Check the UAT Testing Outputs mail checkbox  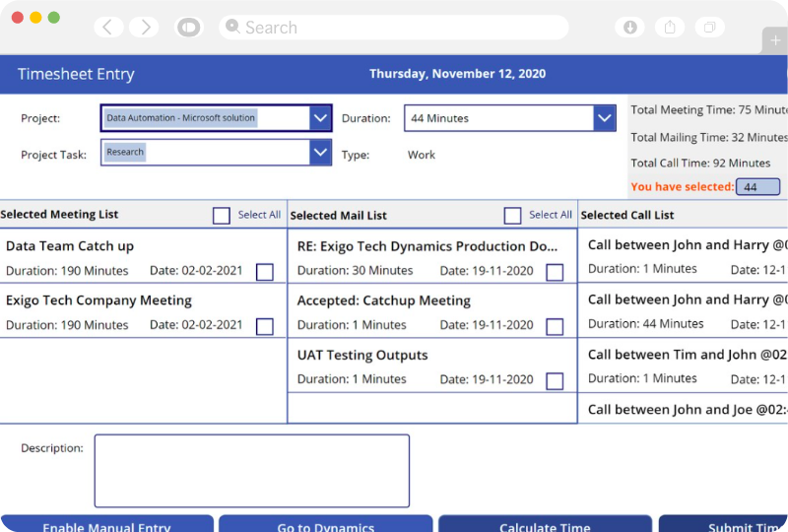pyautogui.click(x=555, y=380)
